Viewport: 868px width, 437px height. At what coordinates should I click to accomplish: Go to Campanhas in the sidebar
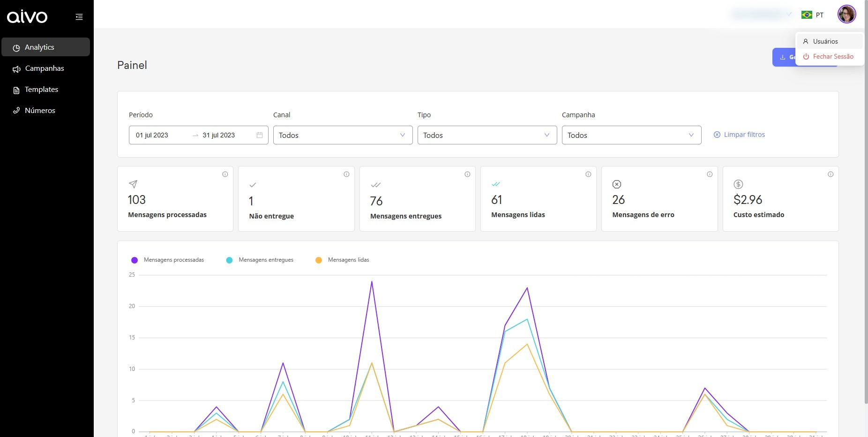point(45,68)
